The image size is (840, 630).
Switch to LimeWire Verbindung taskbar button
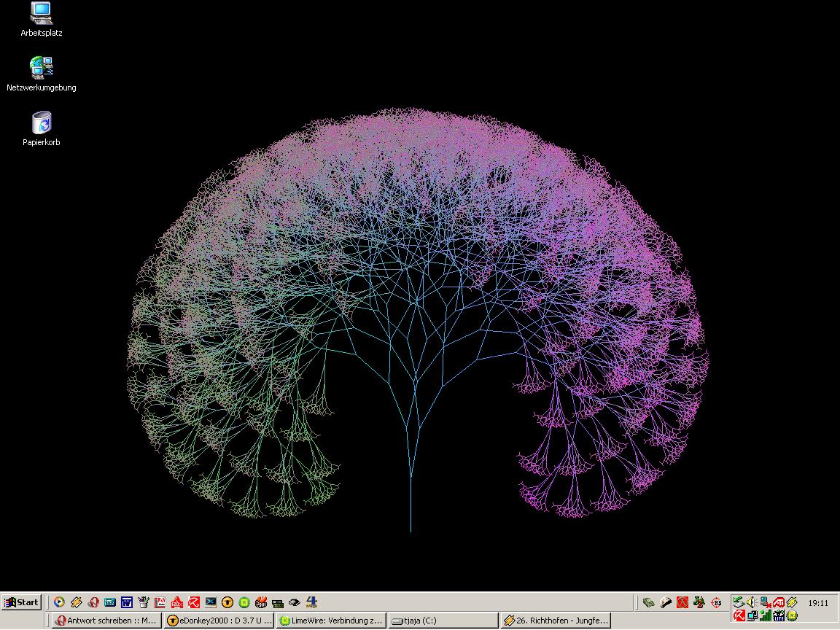330,621
